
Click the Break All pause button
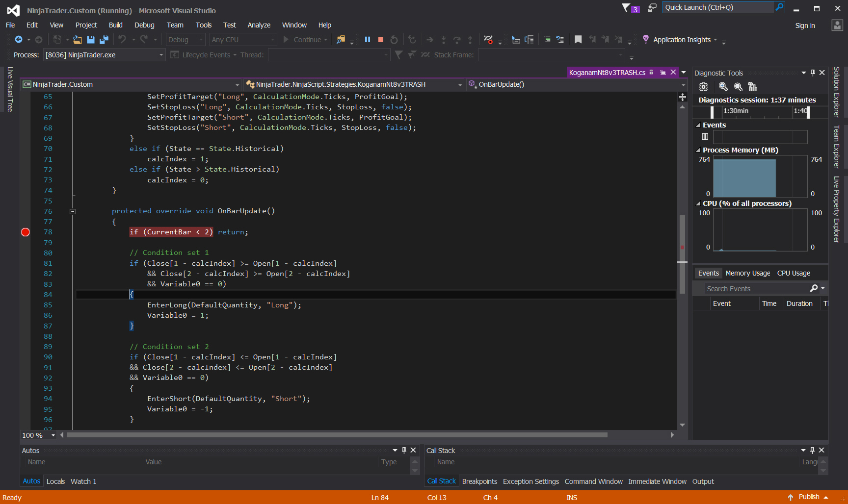(x=368, y=40)
